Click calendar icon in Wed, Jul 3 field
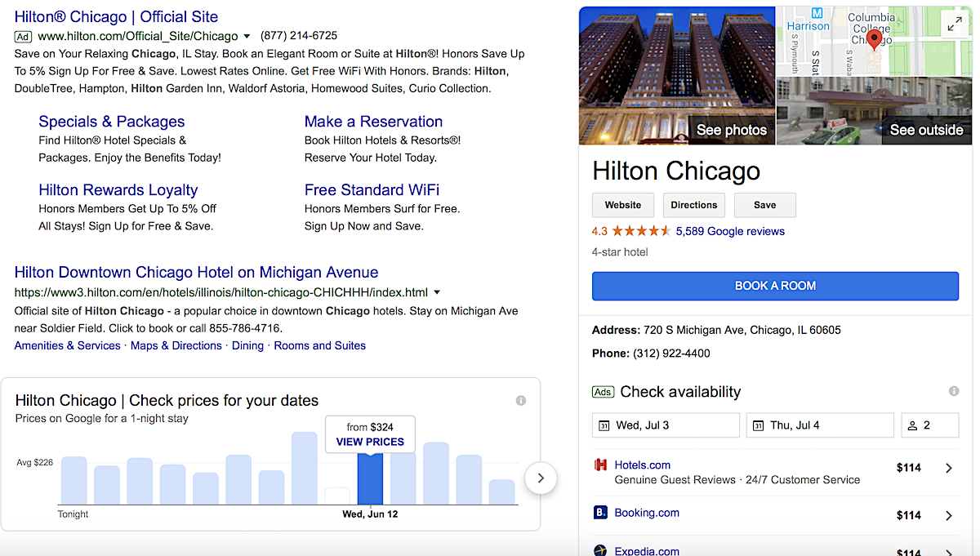 (604, 425)
